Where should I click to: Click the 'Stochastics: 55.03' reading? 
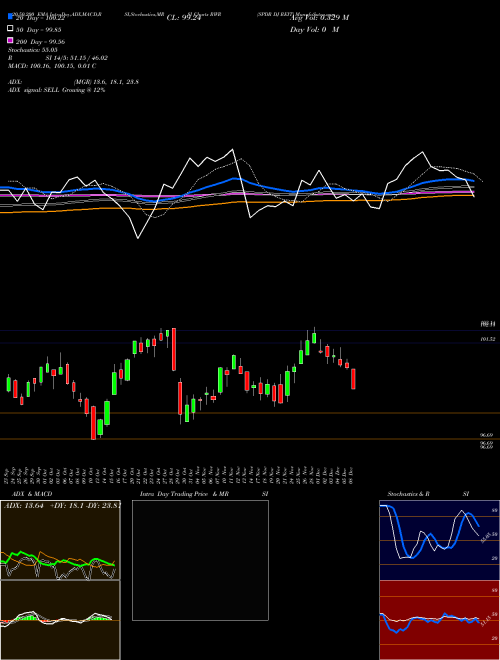pyautogui.click(x=33, y=50)
